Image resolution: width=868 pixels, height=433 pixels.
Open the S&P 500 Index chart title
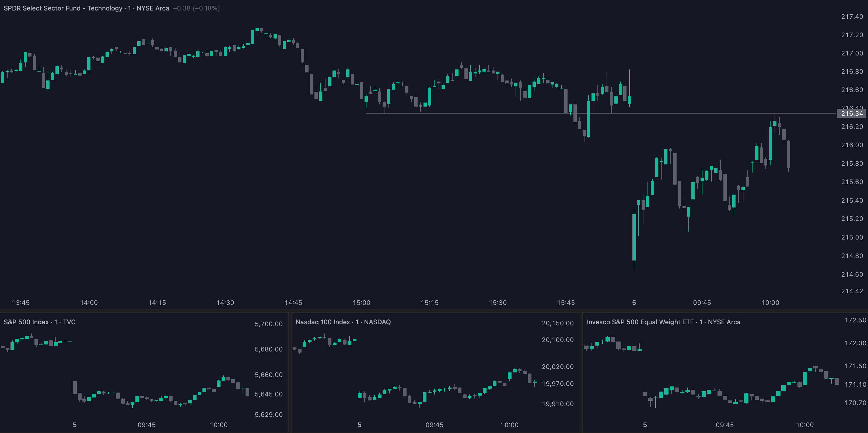tap(39, 322)
